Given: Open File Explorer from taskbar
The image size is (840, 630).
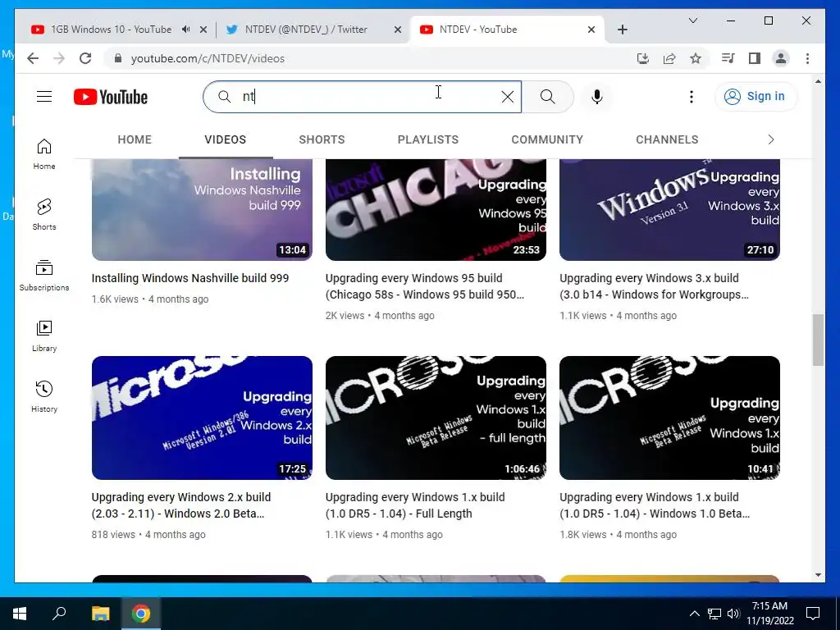Looking at the screenshot, I should tap(100, 614).
